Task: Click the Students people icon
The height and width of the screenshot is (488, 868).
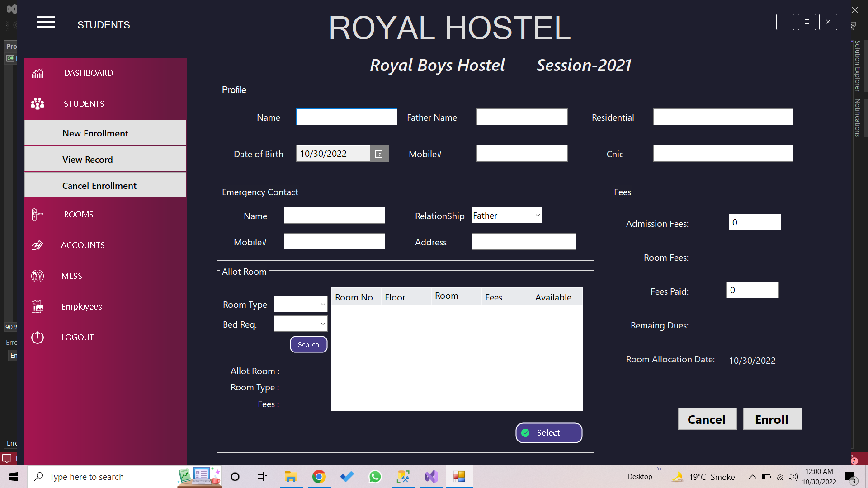Action: coord(38,103)
